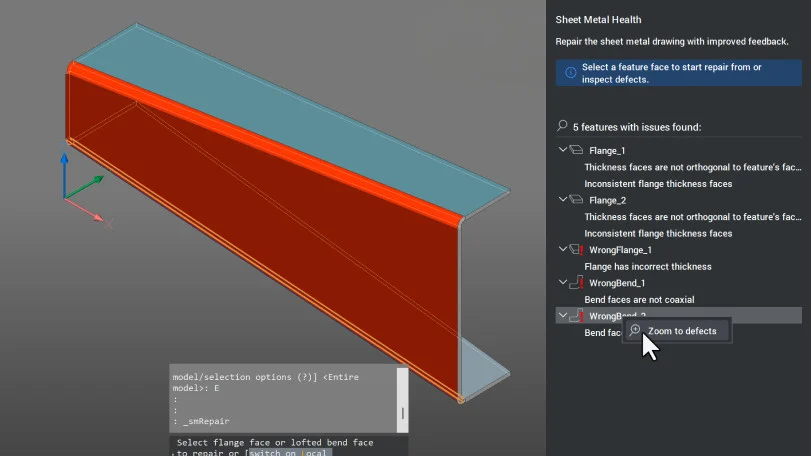Click the magnifier icon beside features found
The image size is (811, 456).
[x=562, y=126]
